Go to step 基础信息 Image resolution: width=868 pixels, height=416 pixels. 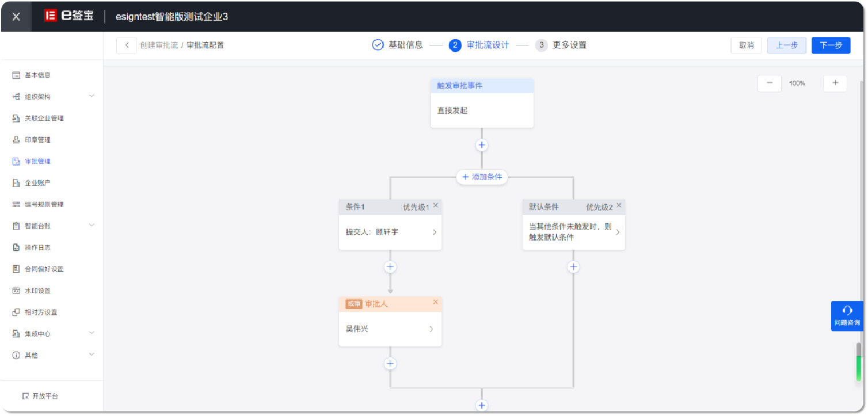tap(398, 45)
